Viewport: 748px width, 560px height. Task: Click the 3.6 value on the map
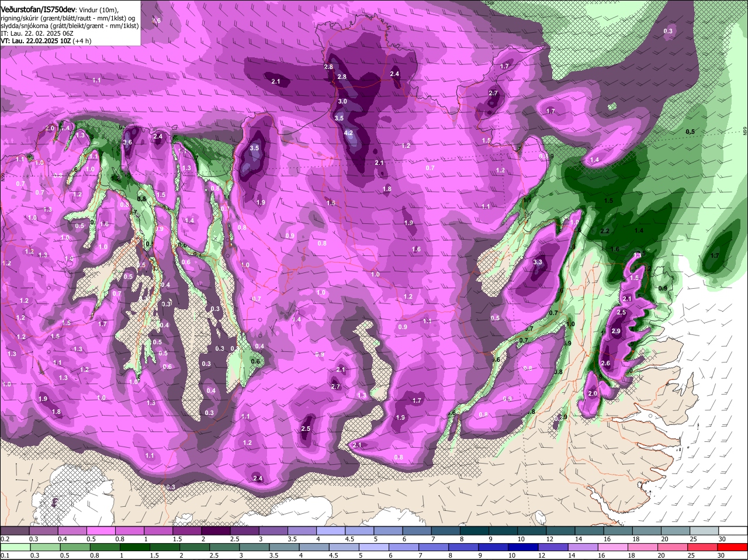tap(128, 142)
